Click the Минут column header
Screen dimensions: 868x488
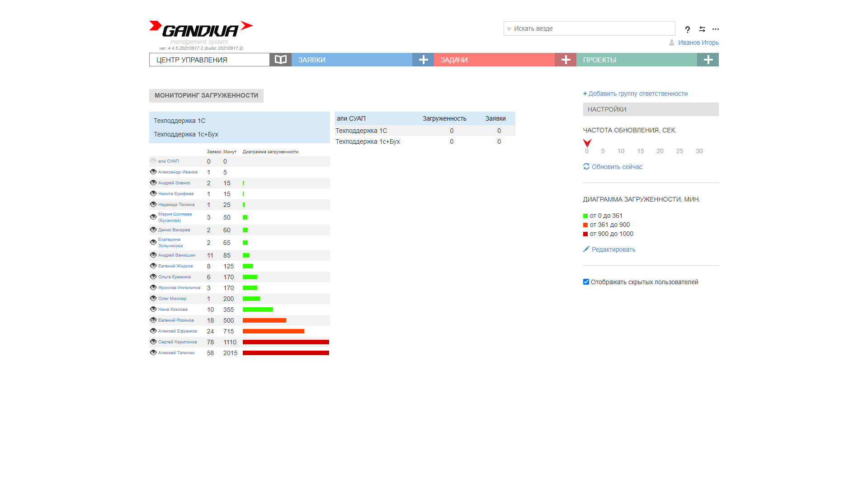tap(230, 152)
